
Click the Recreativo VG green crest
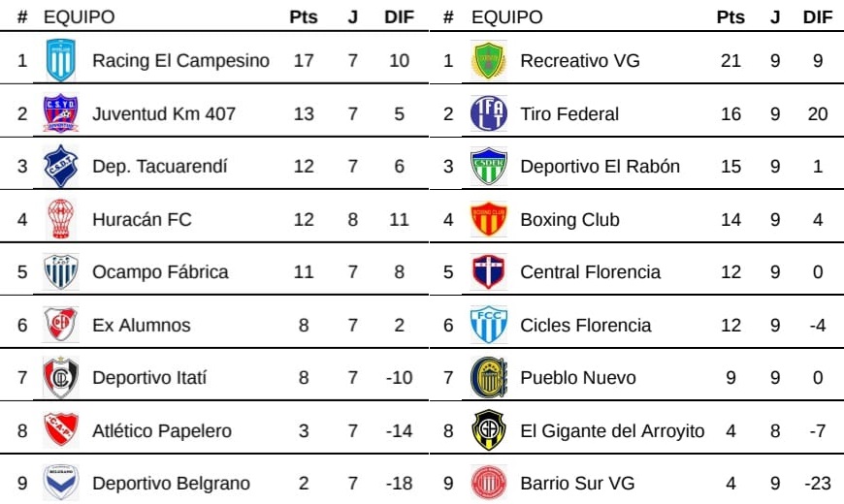[488, 60]
